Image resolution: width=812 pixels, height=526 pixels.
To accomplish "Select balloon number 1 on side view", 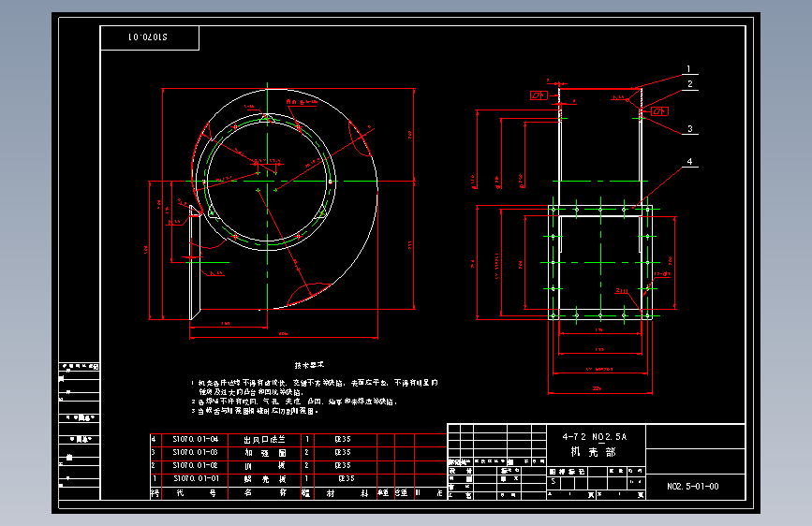I will 688,69.
